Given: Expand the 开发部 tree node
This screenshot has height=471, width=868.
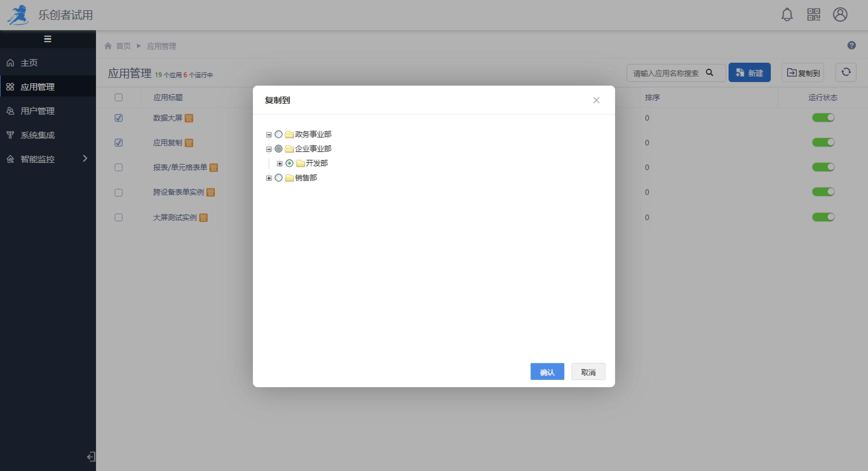Looking at the screenshot, I should [x=280, y=164].
